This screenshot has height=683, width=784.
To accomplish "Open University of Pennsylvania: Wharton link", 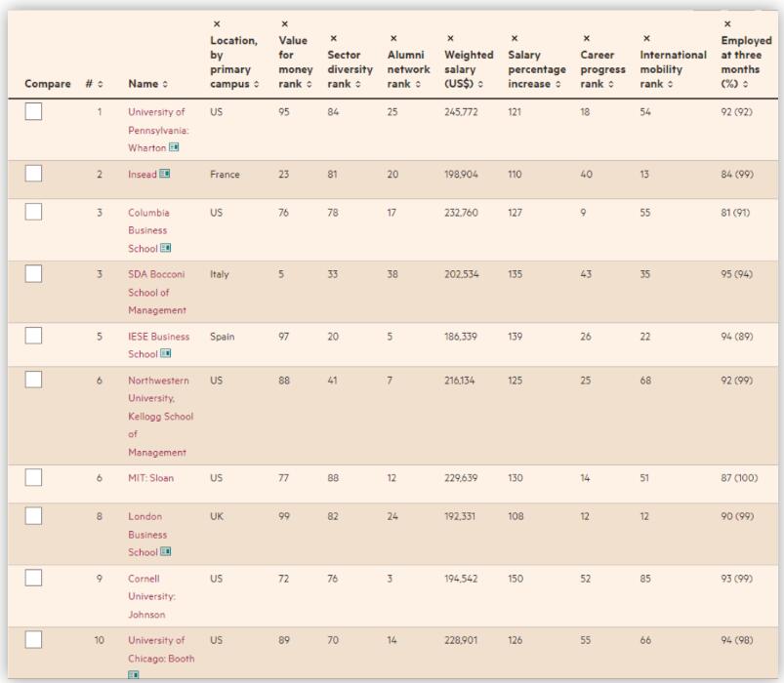I will (158, 130).
